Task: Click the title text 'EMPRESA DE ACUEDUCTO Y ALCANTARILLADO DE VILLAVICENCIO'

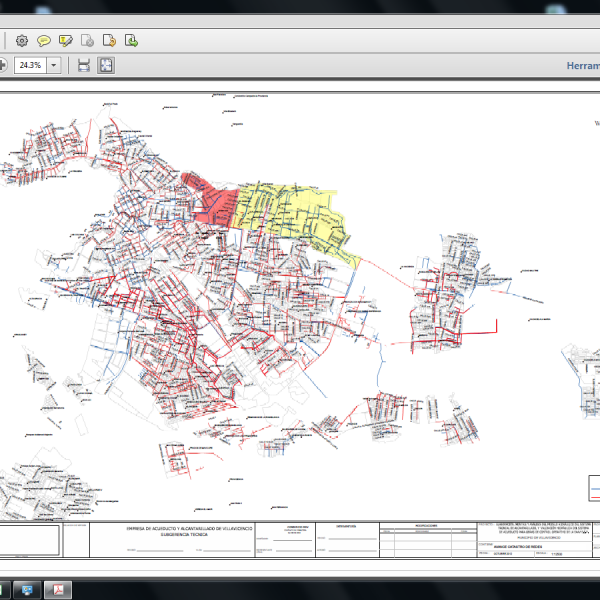Action: click(189, 528)
